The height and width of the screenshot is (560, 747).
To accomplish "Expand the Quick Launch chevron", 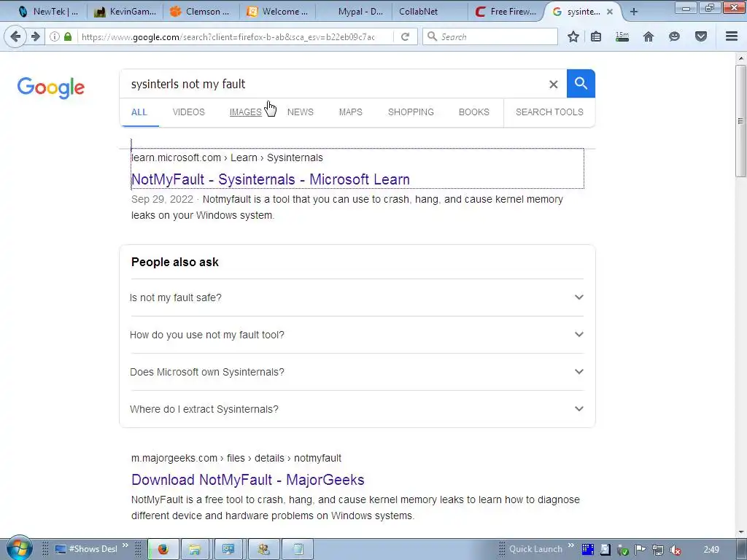I will [570, 545].
